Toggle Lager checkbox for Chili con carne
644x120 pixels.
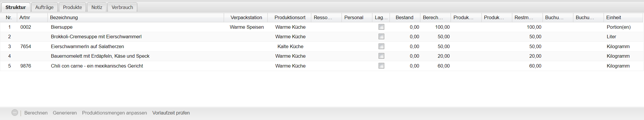[x=381, y=66]
